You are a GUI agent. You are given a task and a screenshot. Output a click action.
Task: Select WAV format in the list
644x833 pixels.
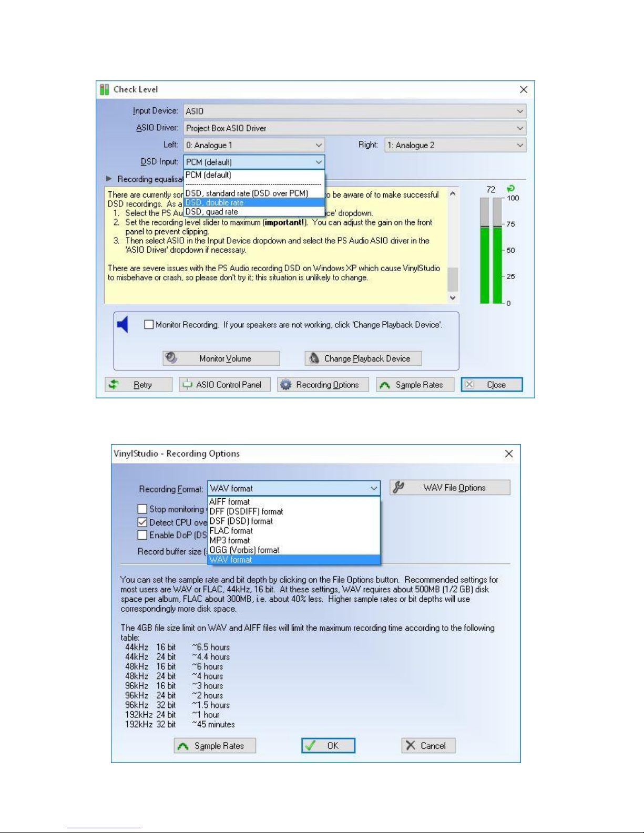pyautogui.click(x=293, y=560)
